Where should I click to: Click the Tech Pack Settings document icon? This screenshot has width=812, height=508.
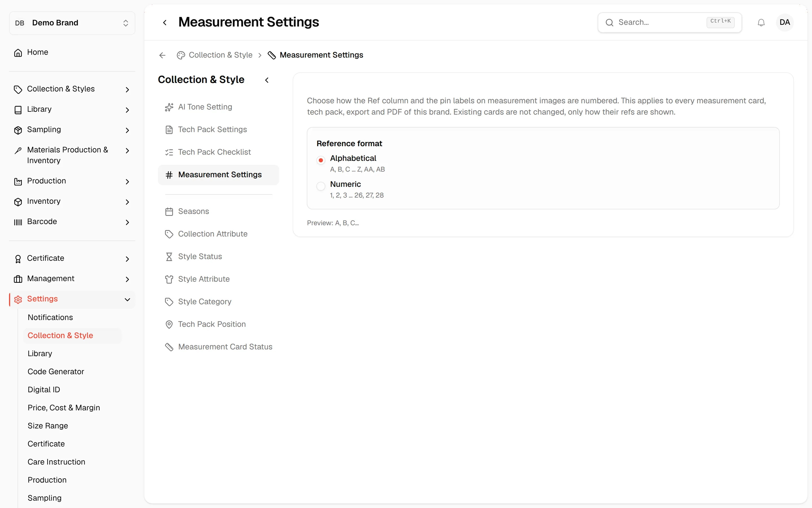tap(169, 130)
